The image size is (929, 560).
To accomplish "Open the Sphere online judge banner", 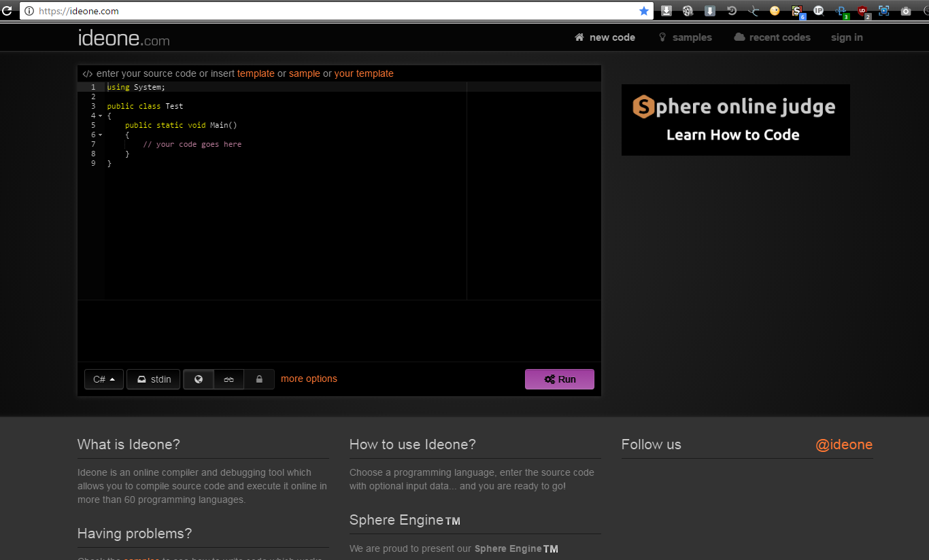I will [x=735, y=120].
